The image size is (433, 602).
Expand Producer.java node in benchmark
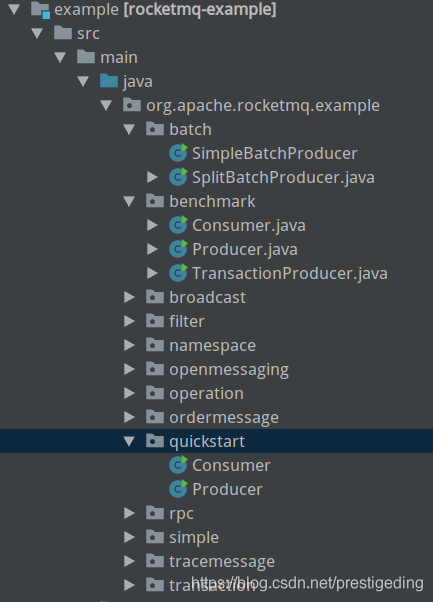point(152,249)
